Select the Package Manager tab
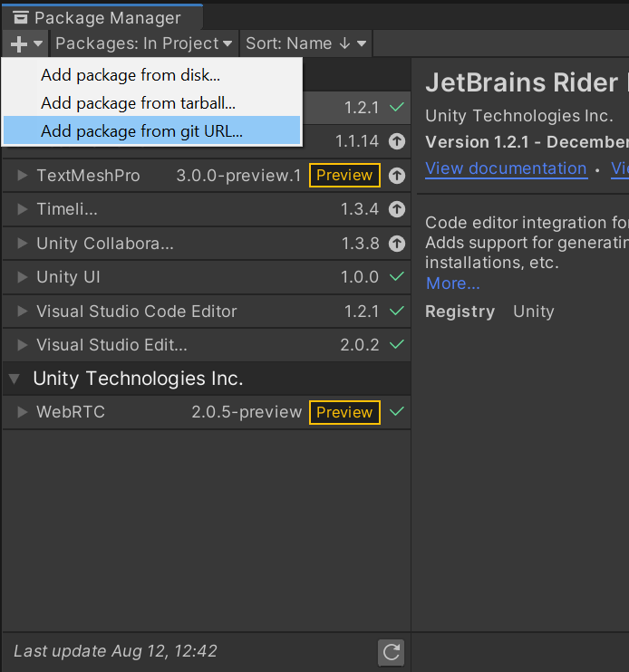This screenshot has width=629, height=672. click(x=102, y=17)
